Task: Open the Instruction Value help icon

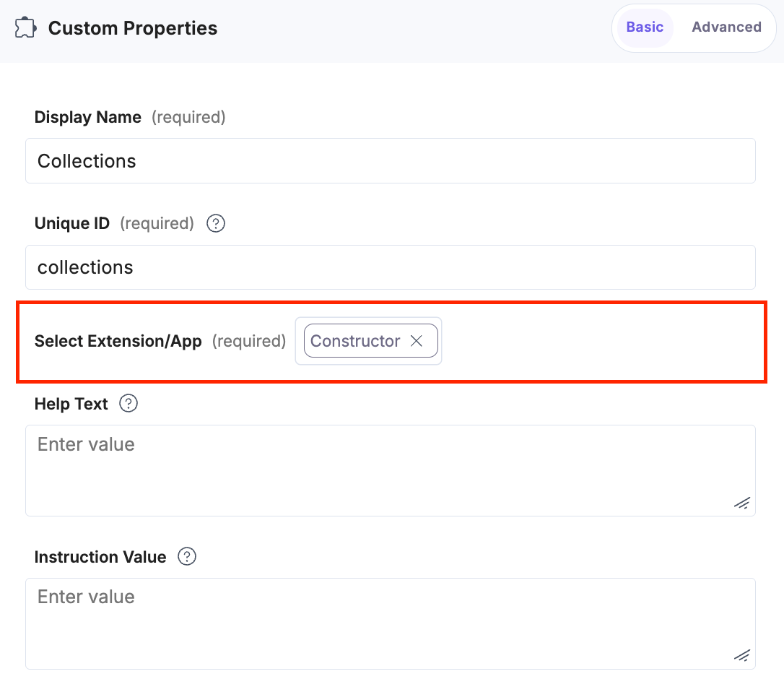Action: 187,556
